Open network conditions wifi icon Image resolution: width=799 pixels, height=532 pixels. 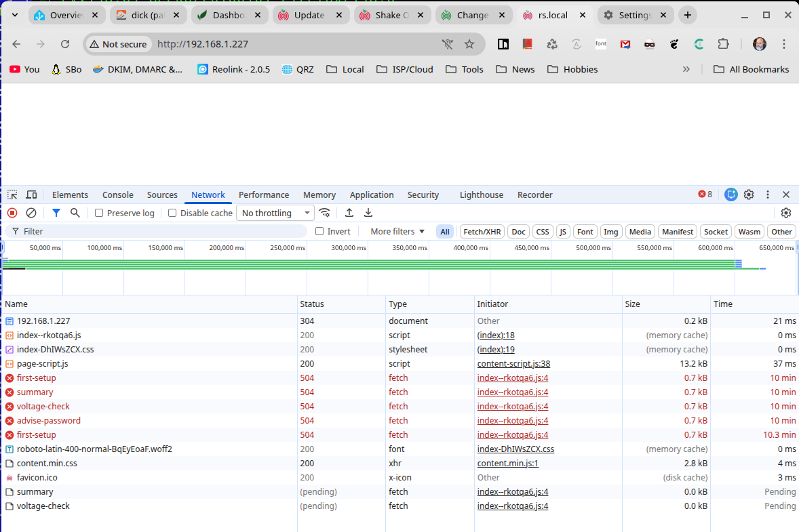325,213
